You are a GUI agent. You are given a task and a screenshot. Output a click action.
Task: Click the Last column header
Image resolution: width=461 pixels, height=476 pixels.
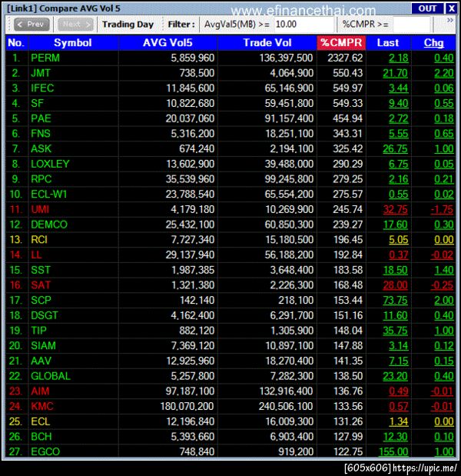click(388, 43)
